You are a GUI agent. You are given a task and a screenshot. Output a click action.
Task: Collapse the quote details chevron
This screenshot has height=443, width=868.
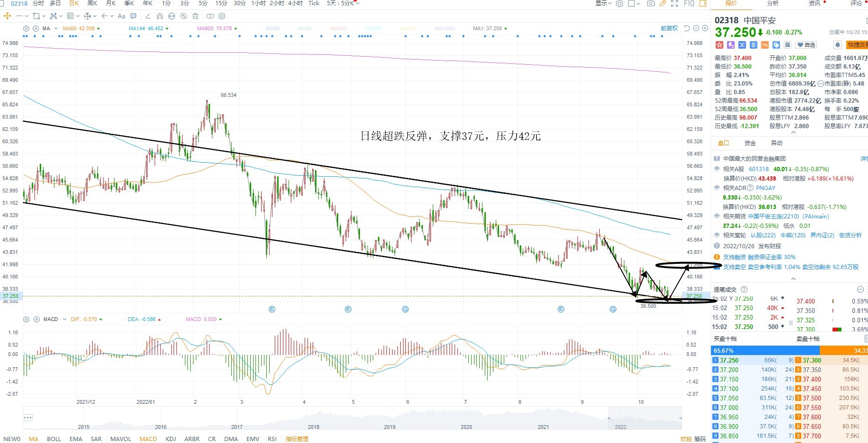click(x=793, y=132)
